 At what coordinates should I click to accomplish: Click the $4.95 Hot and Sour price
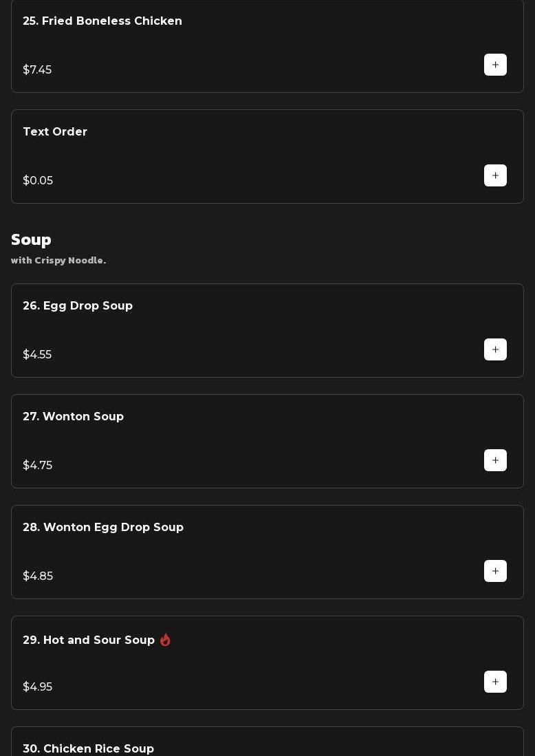click(x=37, y=687)
